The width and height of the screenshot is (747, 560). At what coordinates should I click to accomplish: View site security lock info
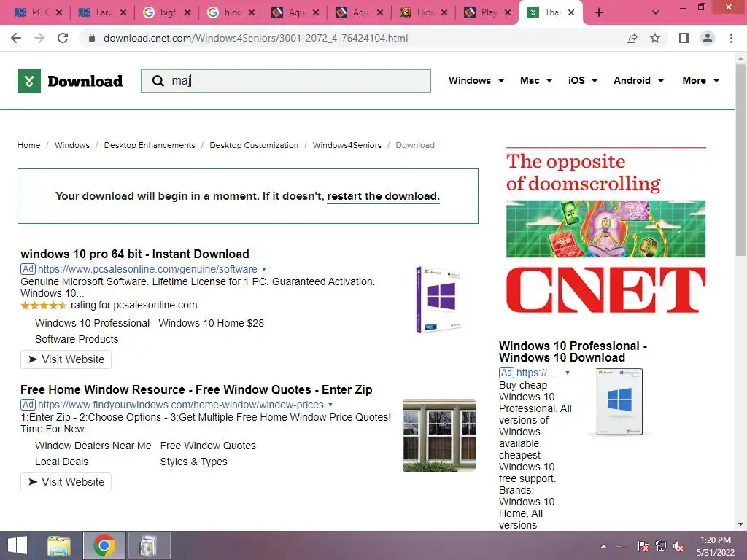(x=92, y=38)
